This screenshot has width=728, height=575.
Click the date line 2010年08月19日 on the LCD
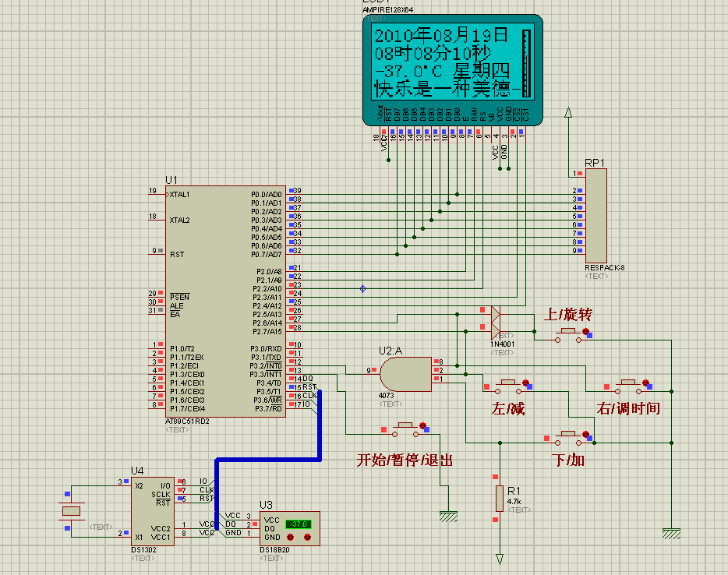click(441, 35)
